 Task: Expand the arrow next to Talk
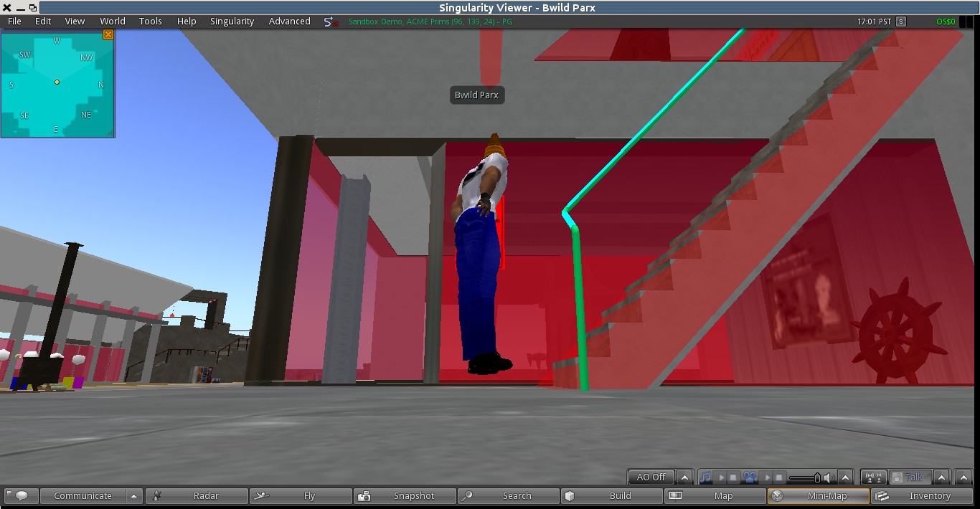[x=941, y=477]
